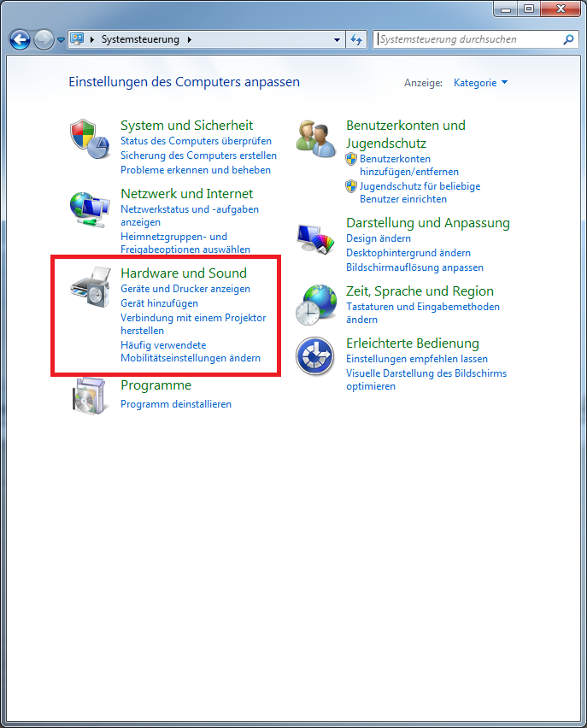Open the Programm deinstallieren link
This screenshot has width=587, height=728.
pyautogui.click(x=176, y=404)
